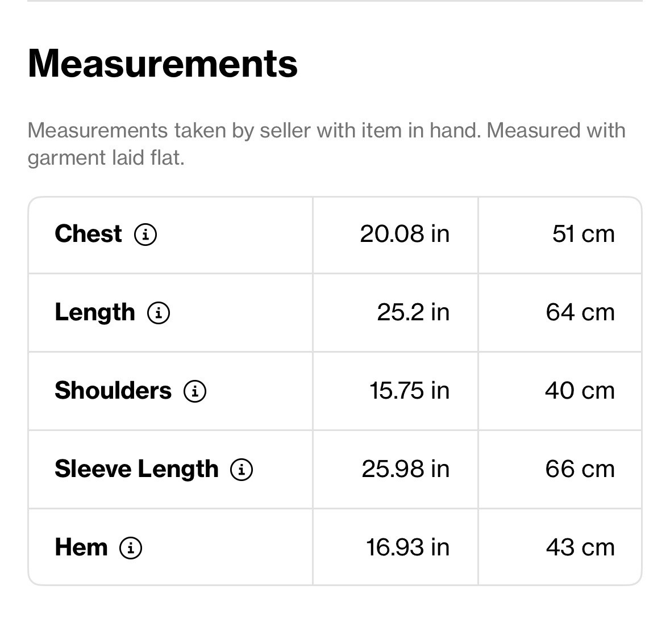Click the Sleeve Length info icon

pyautogui.click(x=242, y=469)
